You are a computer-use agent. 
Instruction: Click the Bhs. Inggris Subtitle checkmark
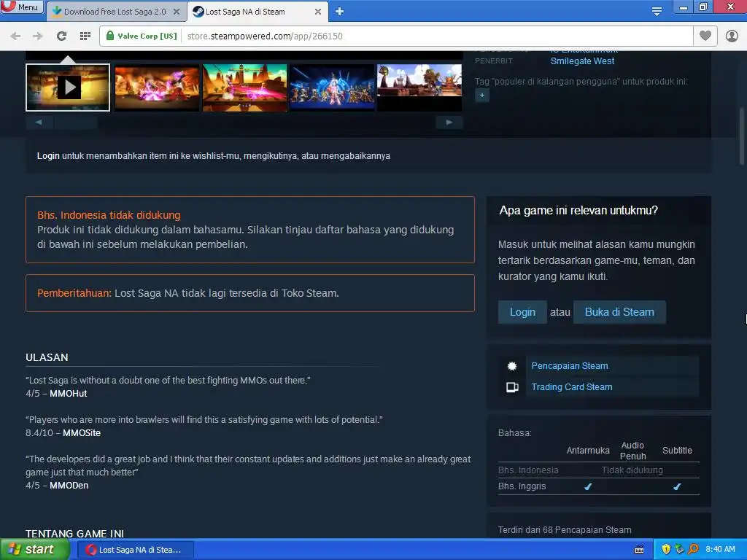tap(677, 486)
